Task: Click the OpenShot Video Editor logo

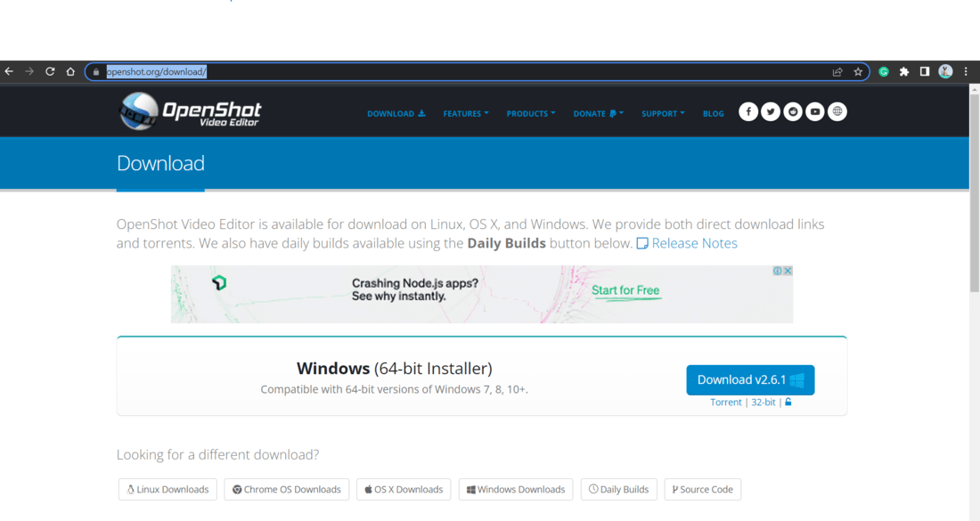Action: tap(190, 111)
